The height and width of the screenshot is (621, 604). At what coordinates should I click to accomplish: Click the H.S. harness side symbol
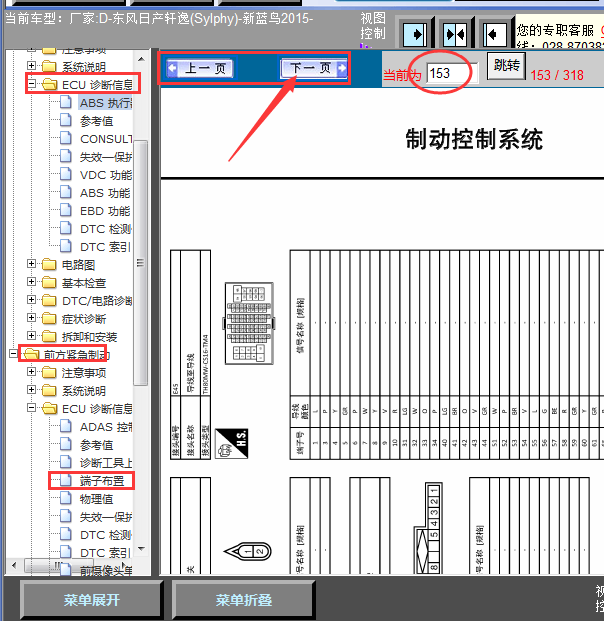[232, 443]
